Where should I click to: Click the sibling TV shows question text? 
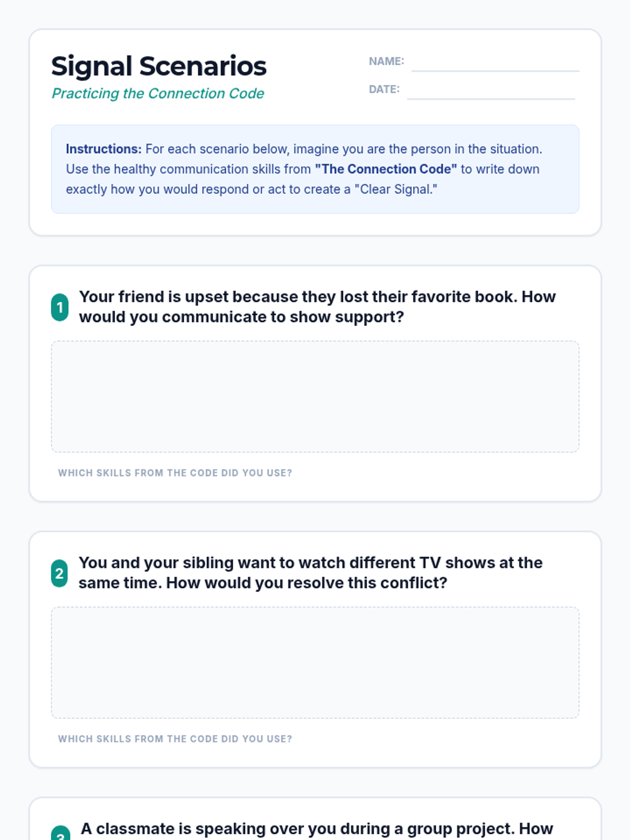pyautogui.click(x=310, y=573)
